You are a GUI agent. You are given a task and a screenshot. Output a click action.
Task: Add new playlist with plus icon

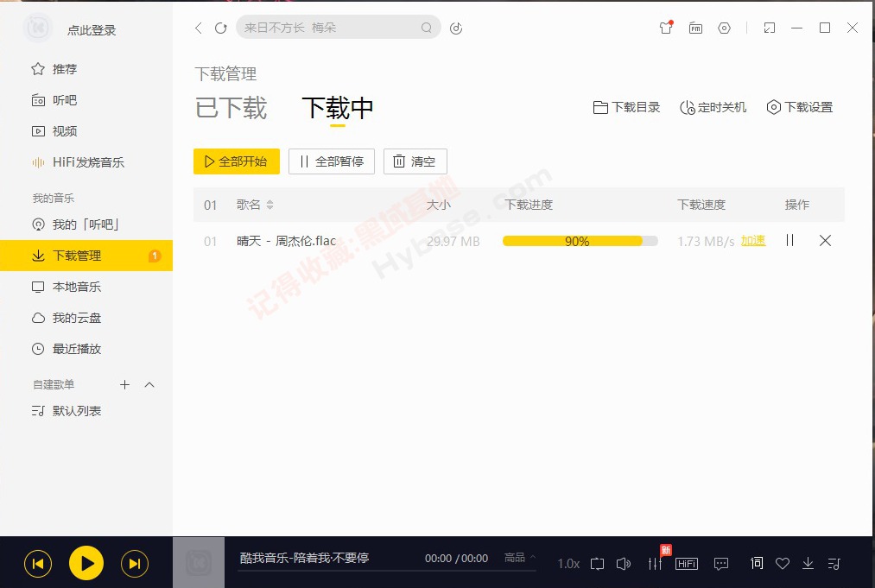[x=124, y=384]
